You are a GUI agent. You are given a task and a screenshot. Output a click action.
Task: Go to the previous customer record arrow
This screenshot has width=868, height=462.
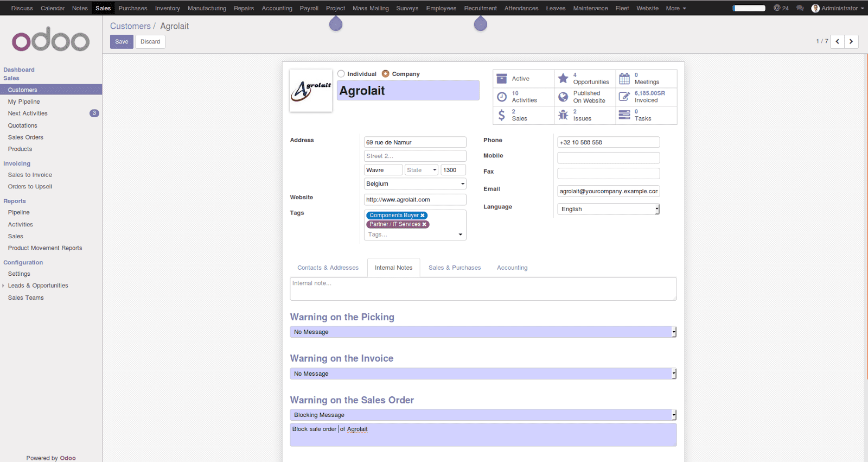838,41
